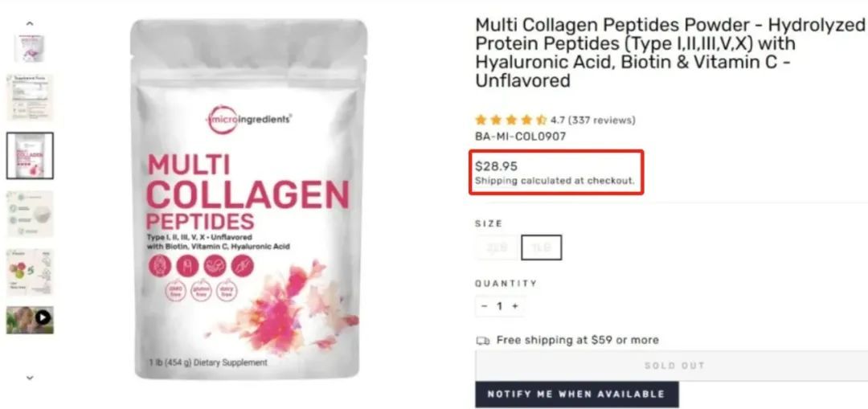Click the thumbnail carousel down chevron
Viewport: 868px width, 409px height.
(30, 378)
